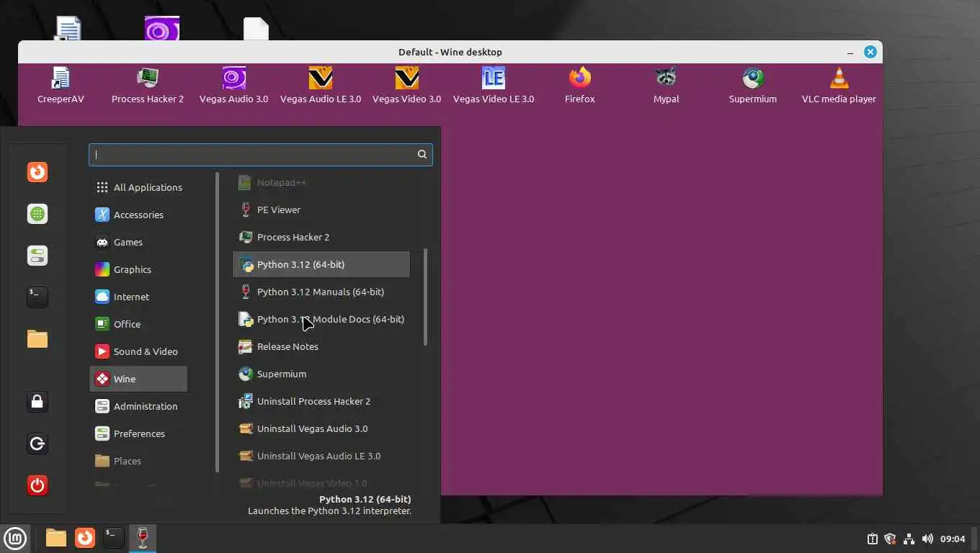Viewport: 980px width, 553px height.
Task: Select the Administration category
Action: 138,406
